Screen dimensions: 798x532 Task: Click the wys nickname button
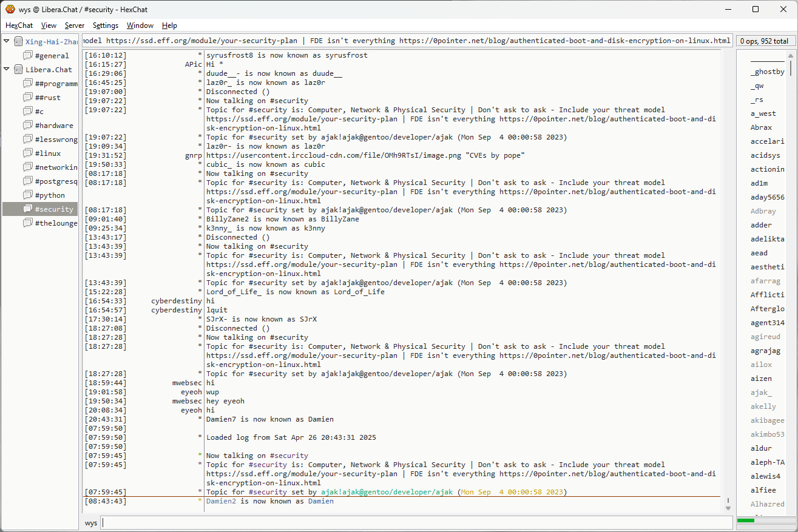(x=90, y=523)
